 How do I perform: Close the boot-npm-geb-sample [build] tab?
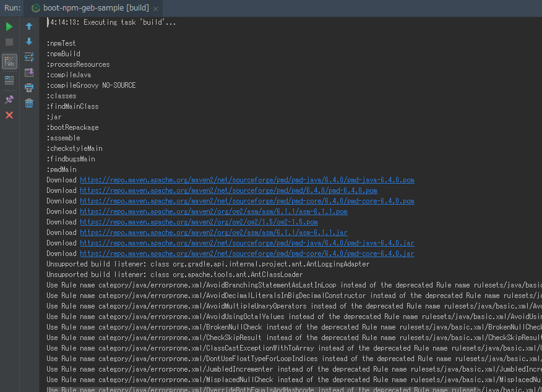(x=155, y=9)
